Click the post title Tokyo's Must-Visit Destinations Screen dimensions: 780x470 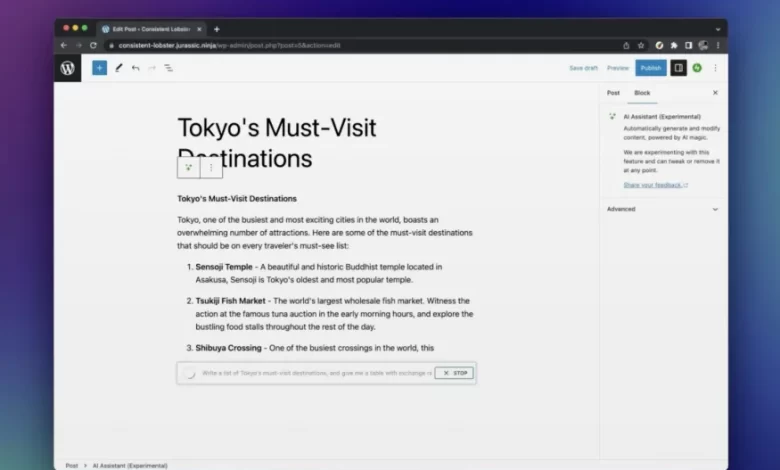coord(277,143)
